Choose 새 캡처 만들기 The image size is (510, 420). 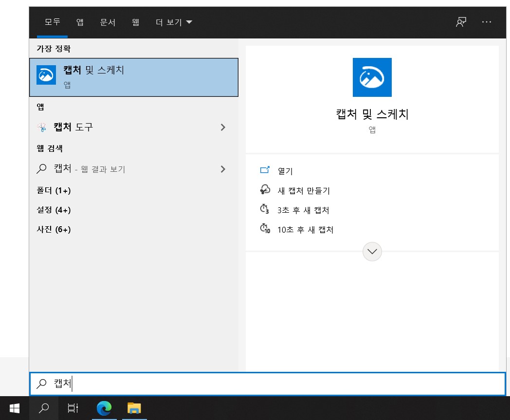pyautogui.click(x=304, y=191)
